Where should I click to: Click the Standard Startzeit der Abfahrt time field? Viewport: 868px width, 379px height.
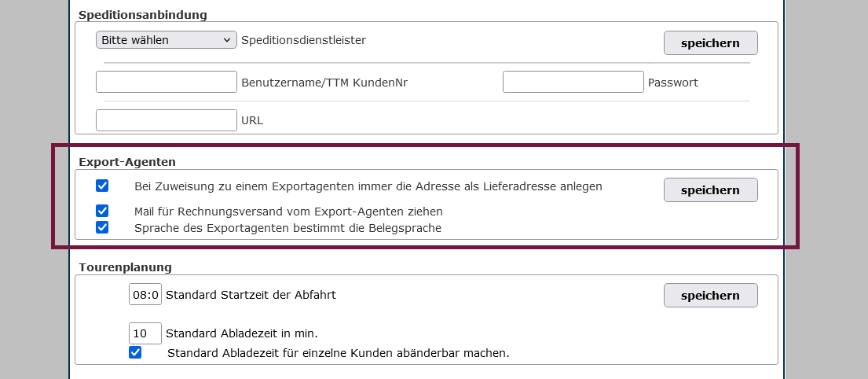coord(145,295)
